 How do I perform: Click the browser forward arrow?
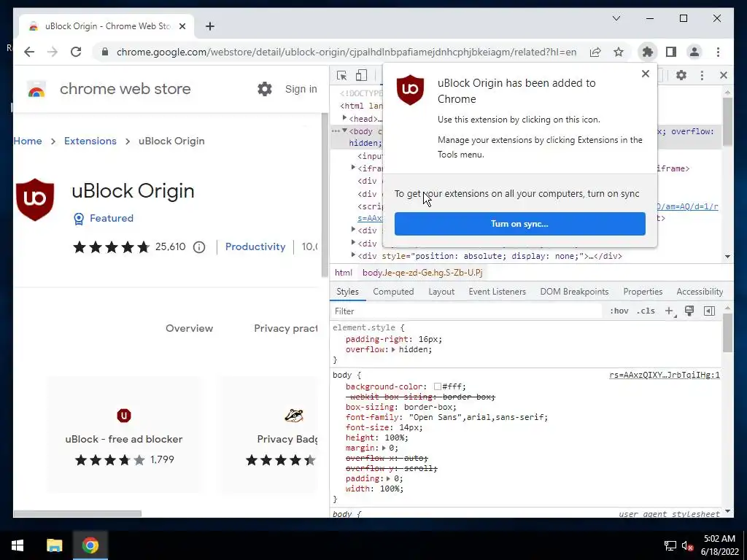tap(53, 52)
